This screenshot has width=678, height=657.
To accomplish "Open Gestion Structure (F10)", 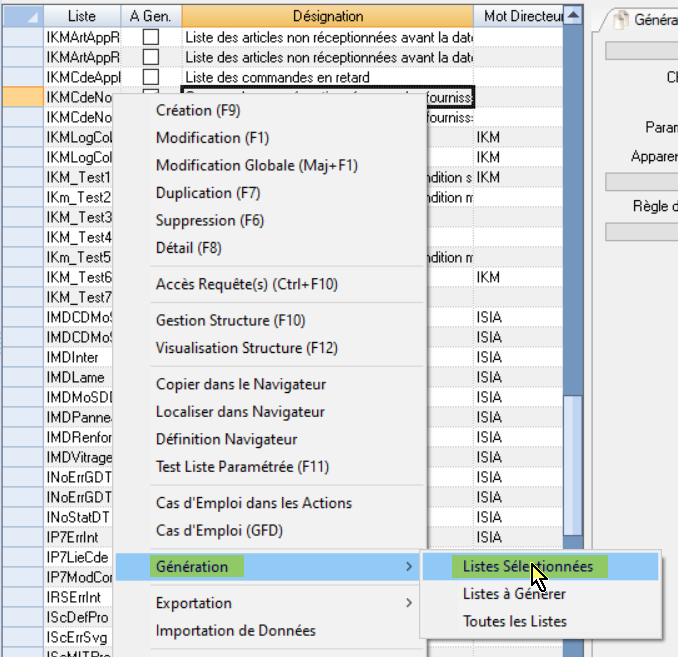I will [x=230, y=321].
